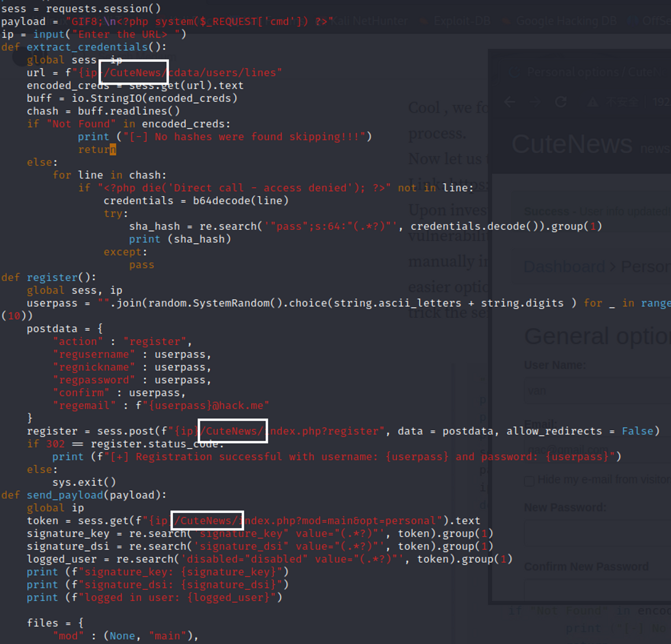Screen dimensions: 671x644
Task: Click the 'signature_dsi = re.search' assignment
Action: pyautogui.click(x=260, y=547)
